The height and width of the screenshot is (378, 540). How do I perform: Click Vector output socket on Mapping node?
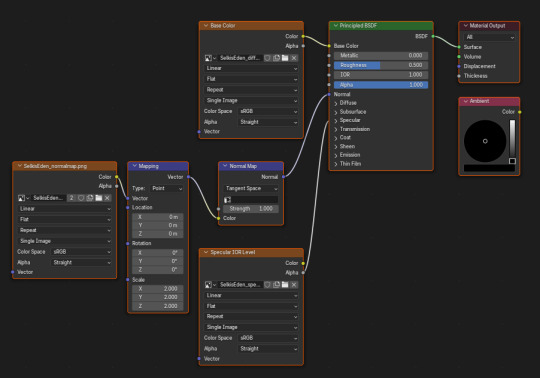[188, 177]
